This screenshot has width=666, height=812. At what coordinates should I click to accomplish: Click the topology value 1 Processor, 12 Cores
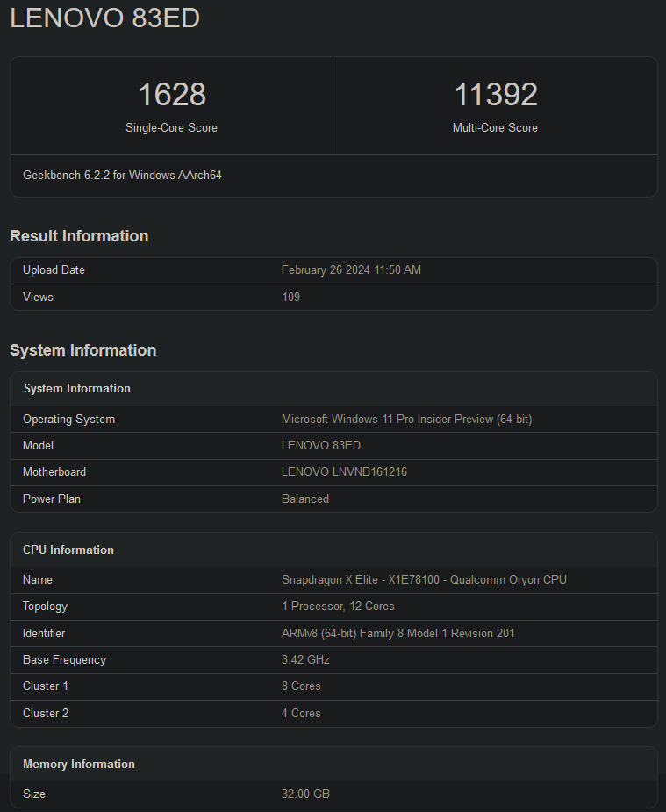click(338, 607)
